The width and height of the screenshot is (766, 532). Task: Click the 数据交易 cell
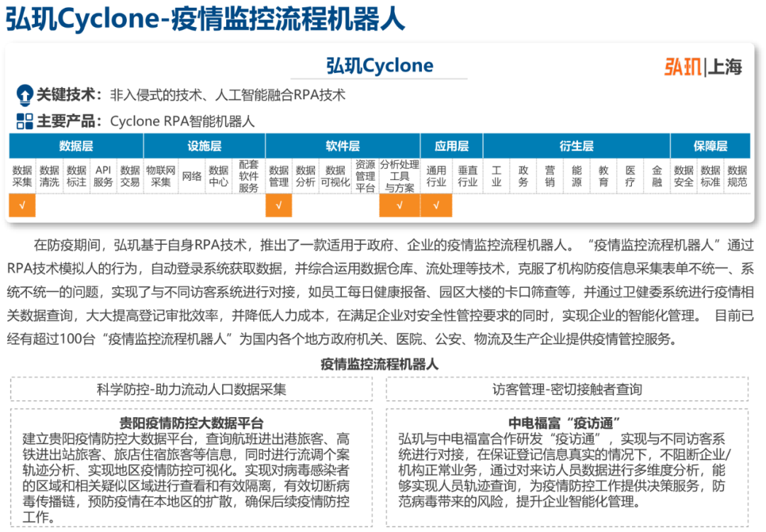point(130,177)
